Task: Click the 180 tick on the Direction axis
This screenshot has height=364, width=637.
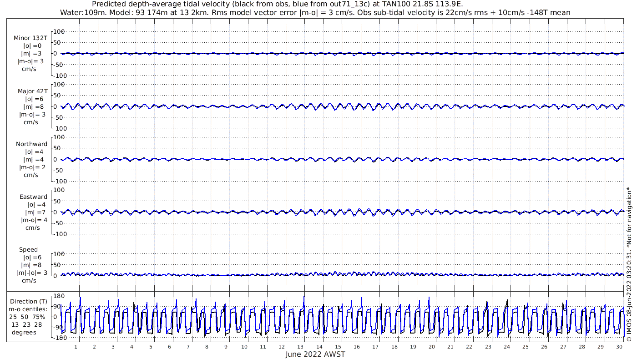Action: click(58, 296)
